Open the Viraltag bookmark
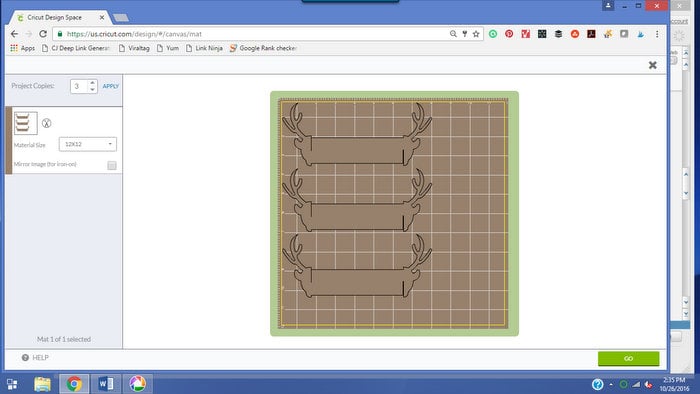Viewport: 700px width, 394px height. pyautogui.click(x=134, y=48)
